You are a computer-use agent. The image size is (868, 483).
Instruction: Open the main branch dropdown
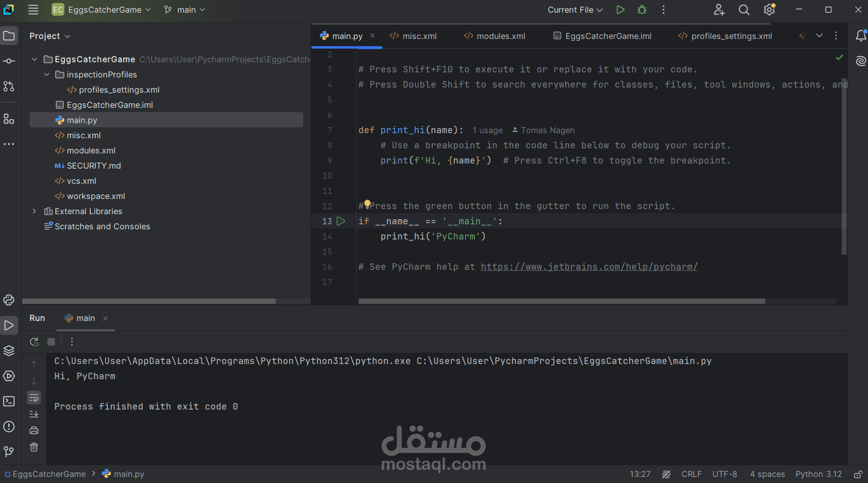coord(185,10)
